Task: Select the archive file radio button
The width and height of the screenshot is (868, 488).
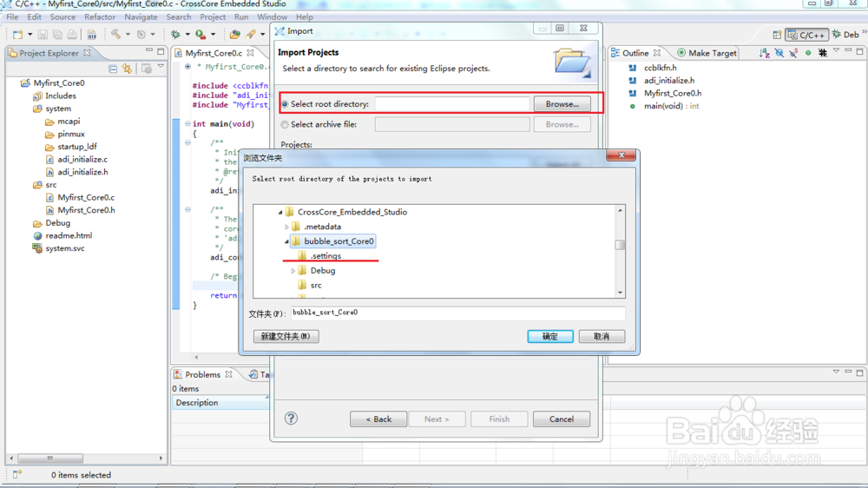Action: tap(285, 125)
